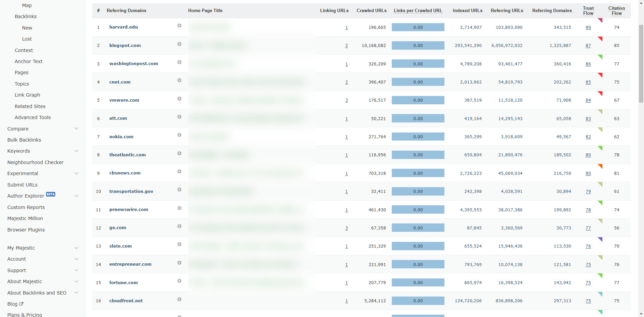Click linking URLs count for vmware.com
Screen dimensions: 644x317
pos(346,100)
